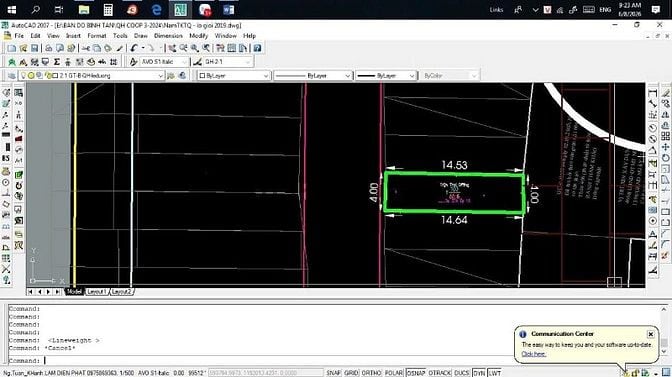Toggle OSNAP in status bar
The height and width of the screenshot is (377, 672).
click(416, 373)
